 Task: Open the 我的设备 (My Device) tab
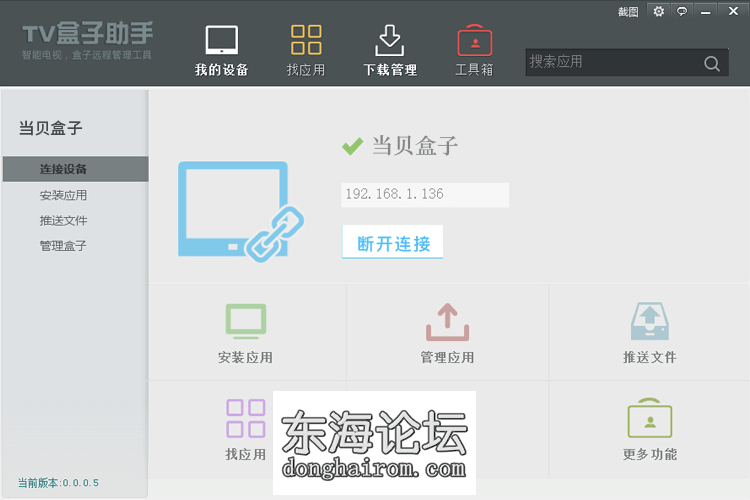click(x=221, y=50)
